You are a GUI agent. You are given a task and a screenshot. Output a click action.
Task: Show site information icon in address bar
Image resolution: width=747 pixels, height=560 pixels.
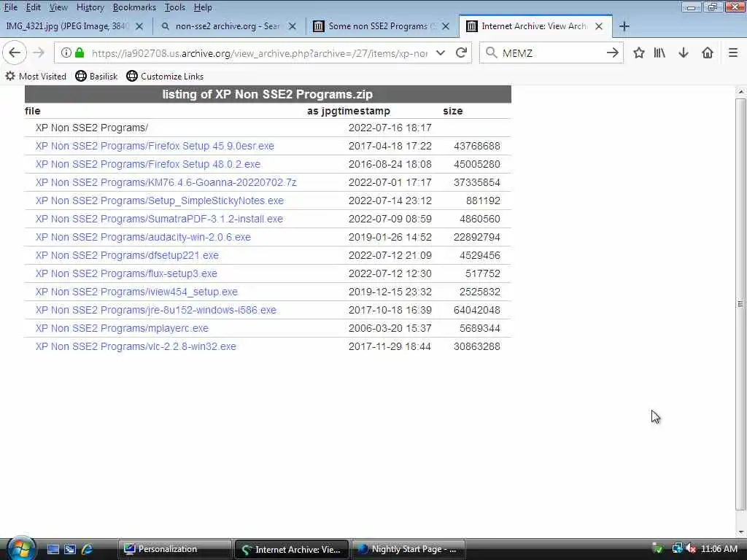pyautogui.click(x=66, y=52)
